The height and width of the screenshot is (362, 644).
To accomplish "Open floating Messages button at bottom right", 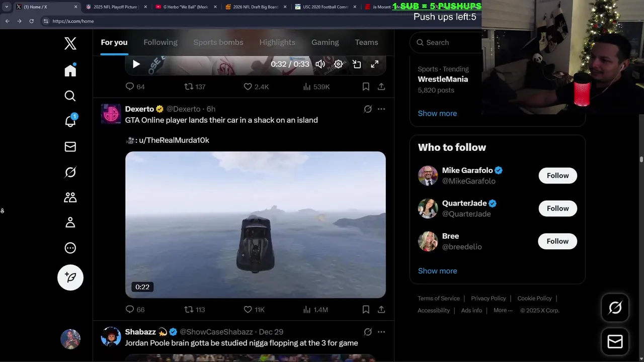I will (x=615, y=342).
